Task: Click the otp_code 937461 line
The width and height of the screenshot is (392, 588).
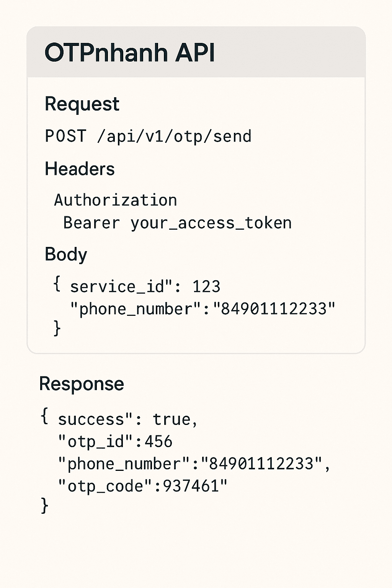Action: [x=142, y=486]
